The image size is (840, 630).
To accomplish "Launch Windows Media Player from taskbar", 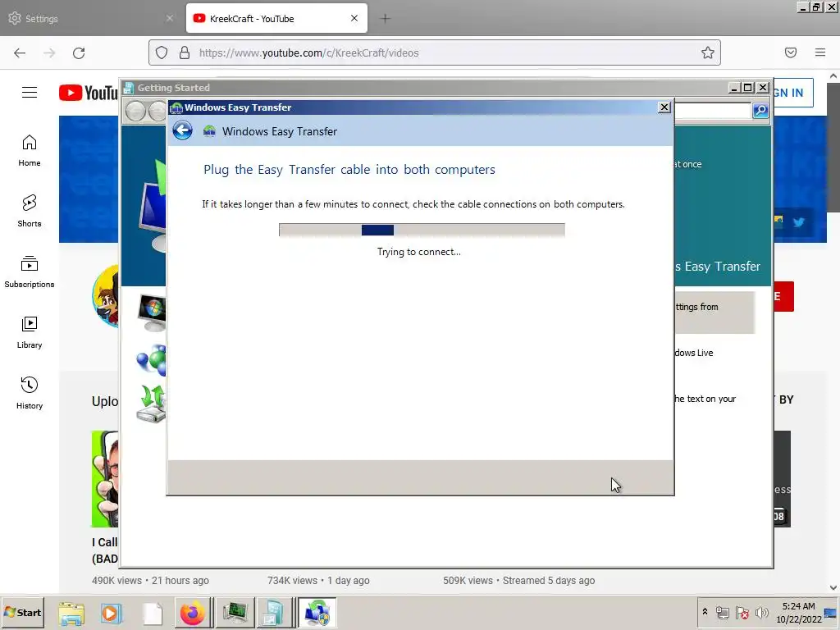I will [112, 614].
